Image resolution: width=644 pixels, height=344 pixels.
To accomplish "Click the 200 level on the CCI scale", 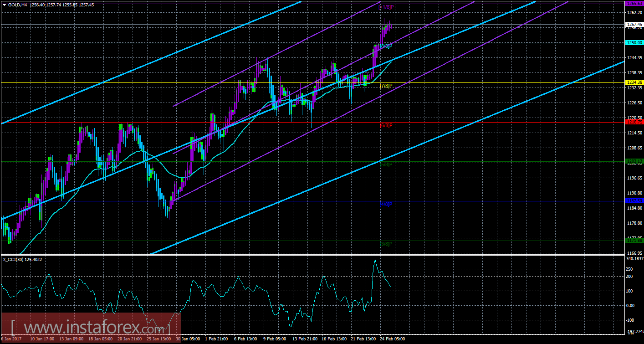I will click(x=630, y=276).
